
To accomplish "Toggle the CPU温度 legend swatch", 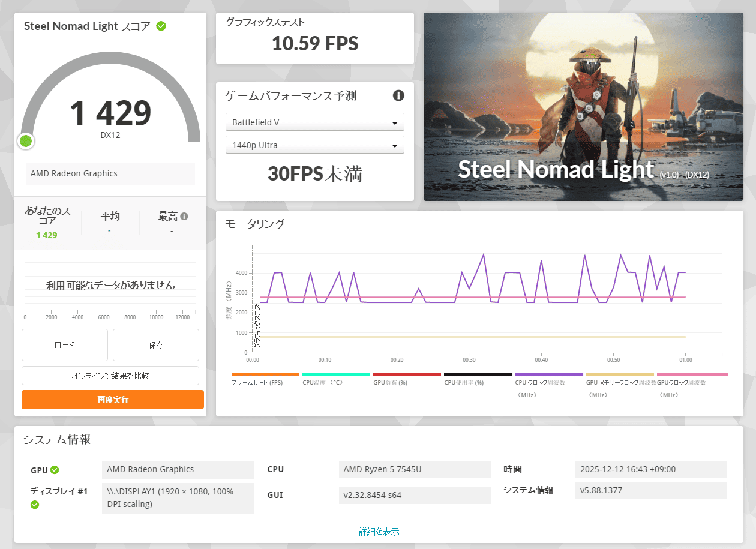I will (x=335, y=374).
